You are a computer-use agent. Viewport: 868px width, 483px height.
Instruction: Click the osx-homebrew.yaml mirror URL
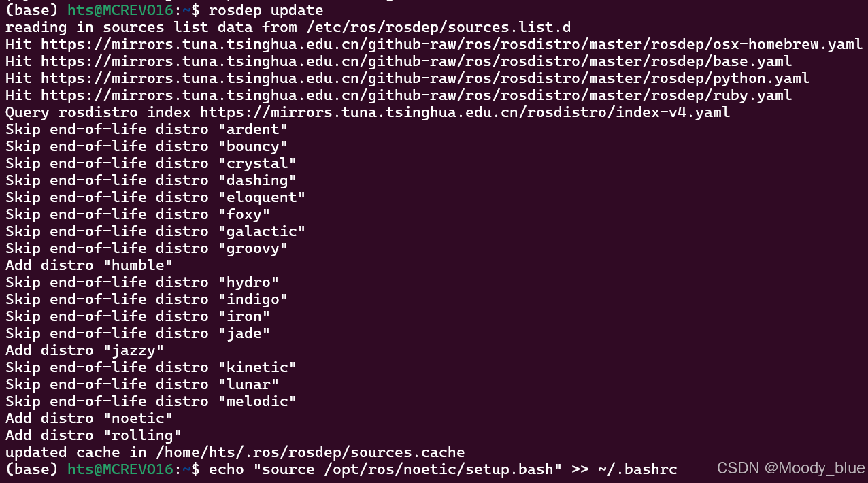point(452,44)
